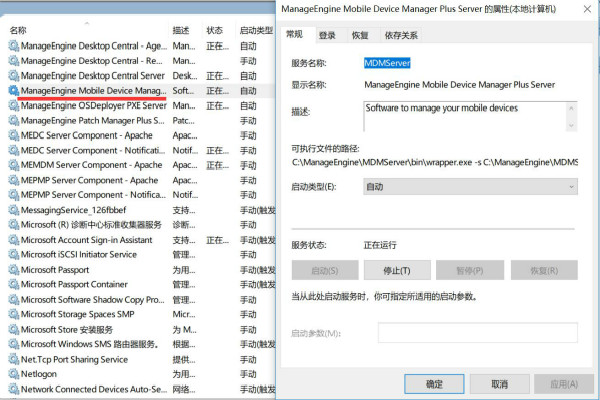600x400 pixels.
Task: Select 'Microsoft Store 安装服务' in the list
Action: click(67, 330)
